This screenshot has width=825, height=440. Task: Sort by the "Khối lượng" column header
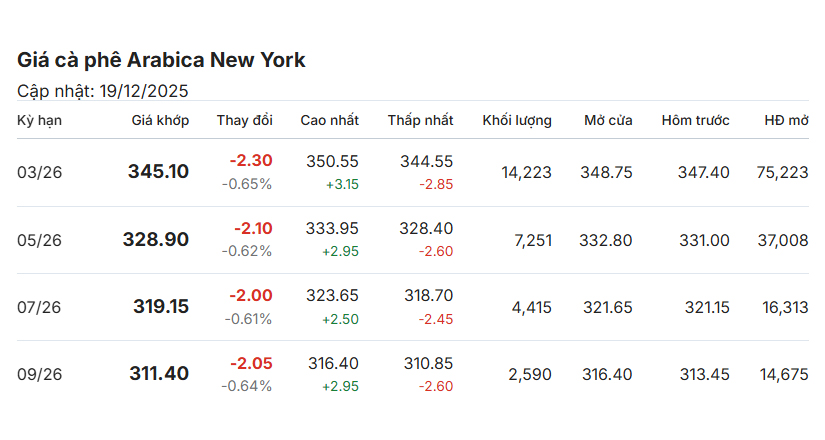click(516, 121)
